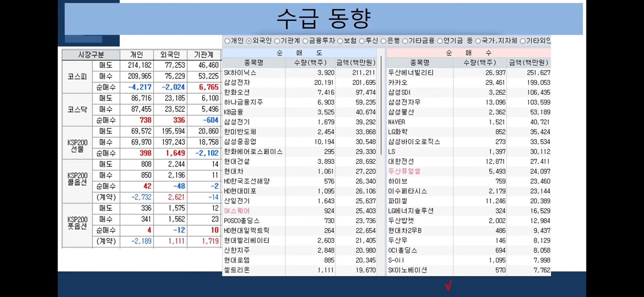Click NAVER in the 순매수 list

tap(396, 122)
